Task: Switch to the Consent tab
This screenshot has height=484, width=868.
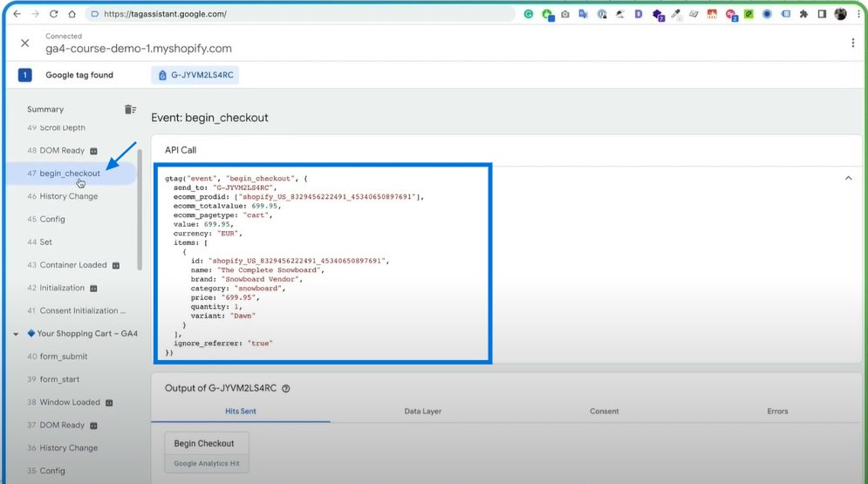Action: click(604, 411)
